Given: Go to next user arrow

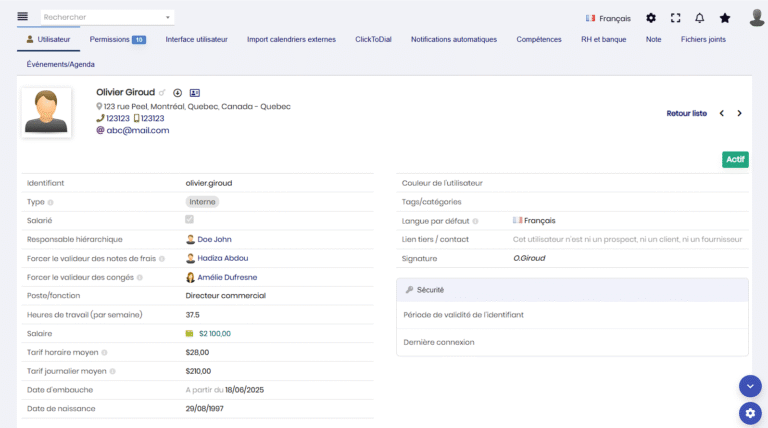Looking at the screenshot, I should tap(739, 113).
